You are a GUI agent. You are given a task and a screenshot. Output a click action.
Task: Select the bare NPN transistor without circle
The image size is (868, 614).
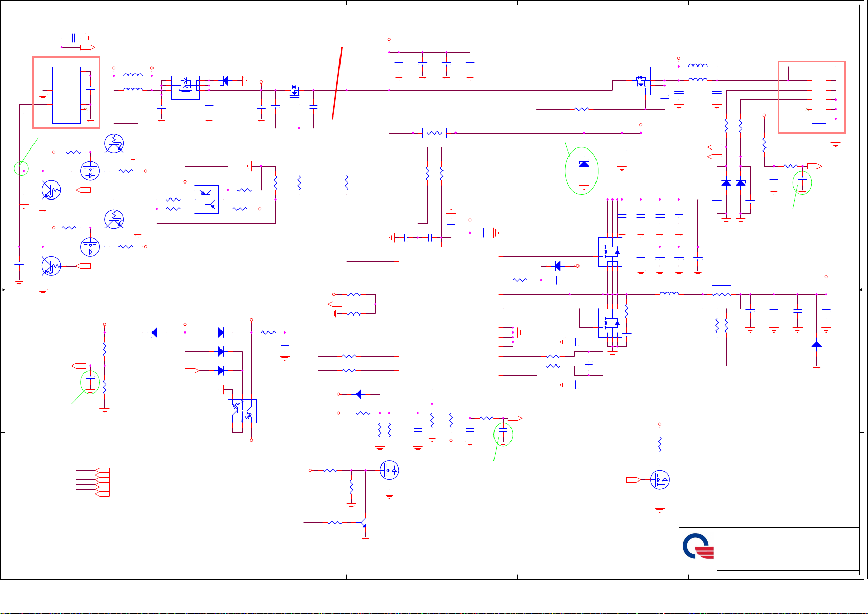tap(363, 523)
